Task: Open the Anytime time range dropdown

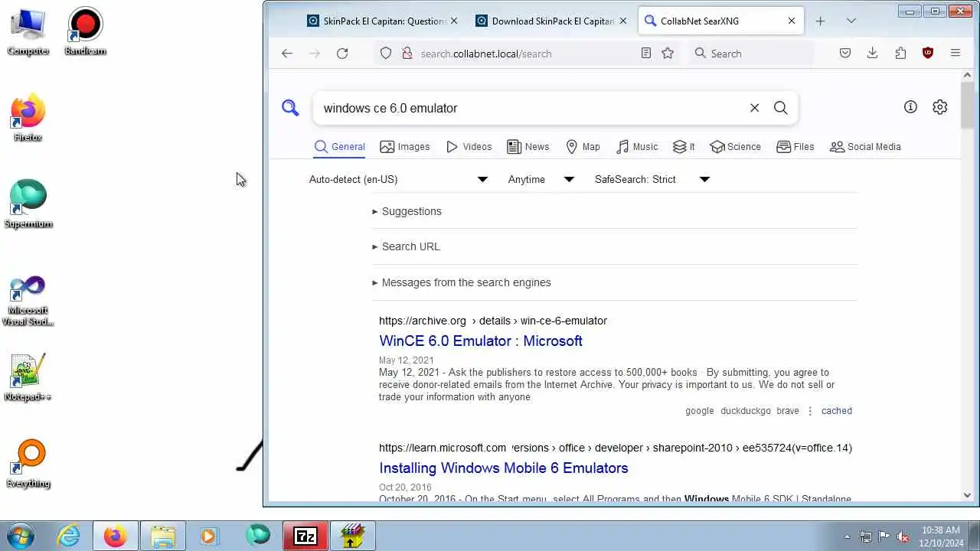Action: coord(541,179)
